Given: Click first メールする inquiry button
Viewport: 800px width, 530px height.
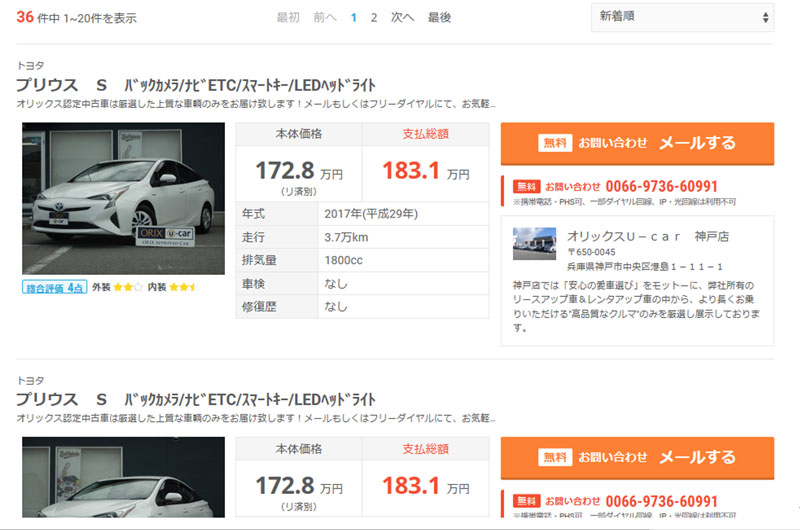Looking at the screenshot, I should pos(637,143).
